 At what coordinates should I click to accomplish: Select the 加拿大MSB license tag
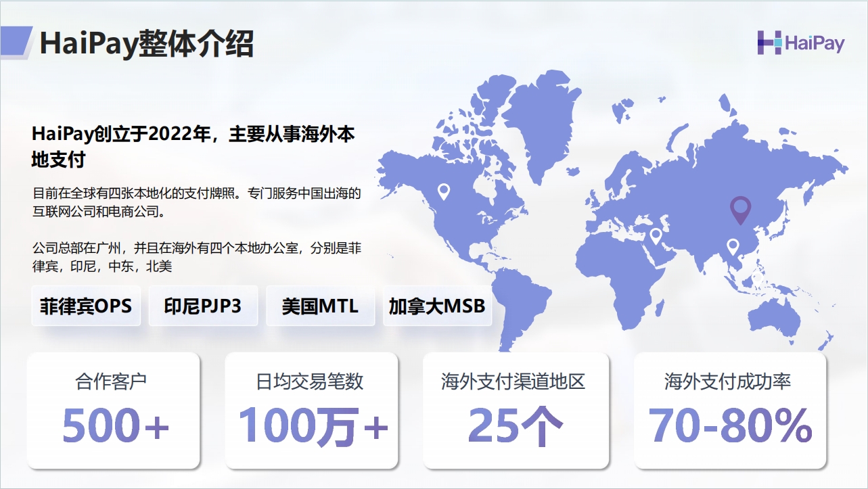[x=437, y=306]
